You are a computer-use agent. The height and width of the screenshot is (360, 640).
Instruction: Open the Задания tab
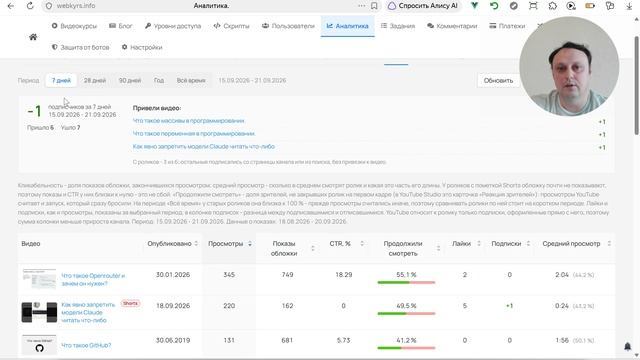coord(398,26)
